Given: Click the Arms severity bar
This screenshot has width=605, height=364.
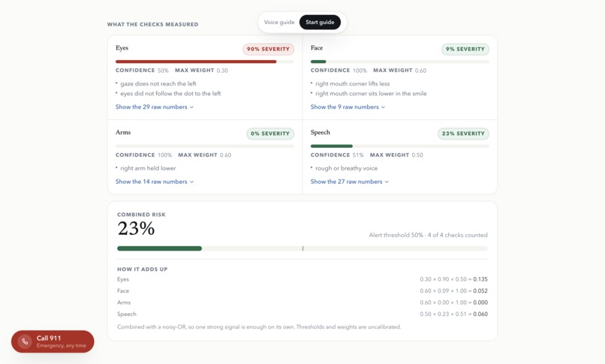Looking at the screenshot, I should coord(204,146).
